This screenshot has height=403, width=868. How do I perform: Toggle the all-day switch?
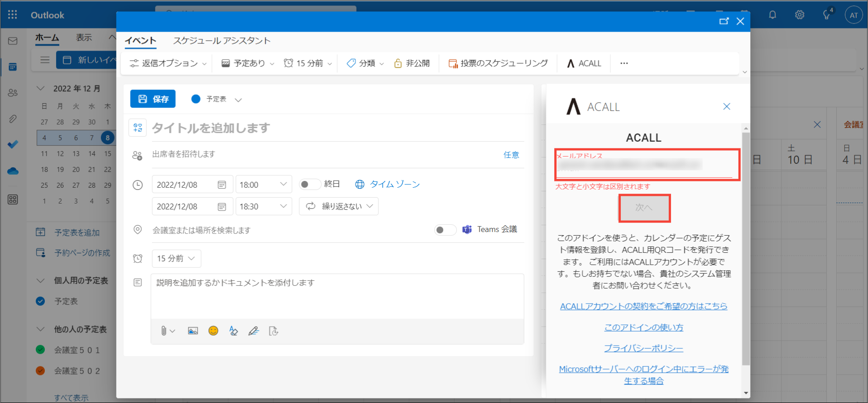tap(310, 184)
